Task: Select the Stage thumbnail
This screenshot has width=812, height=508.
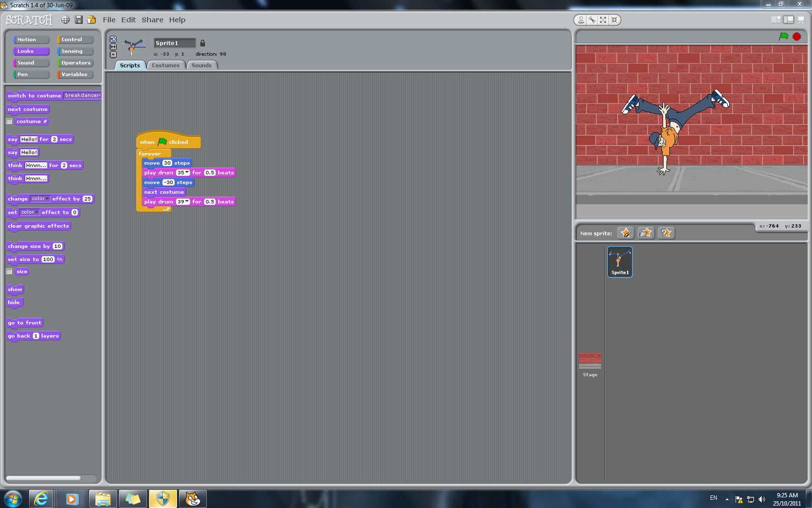Action: click(x=590, y=364)
